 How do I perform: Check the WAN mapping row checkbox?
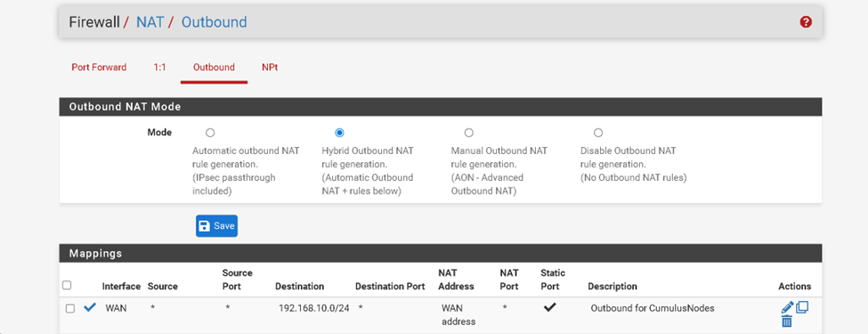point(70,308)
